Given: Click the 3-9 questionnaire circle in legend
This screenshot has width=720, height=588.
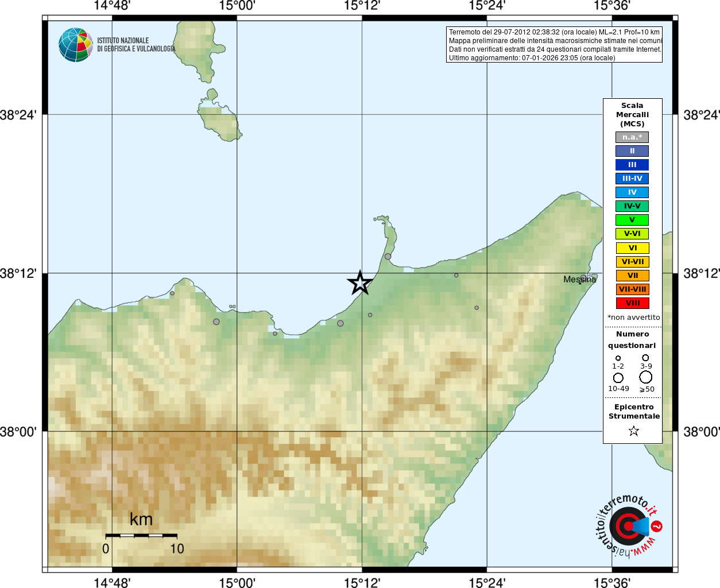Looking at the screenshot, I should click(645, 358).
